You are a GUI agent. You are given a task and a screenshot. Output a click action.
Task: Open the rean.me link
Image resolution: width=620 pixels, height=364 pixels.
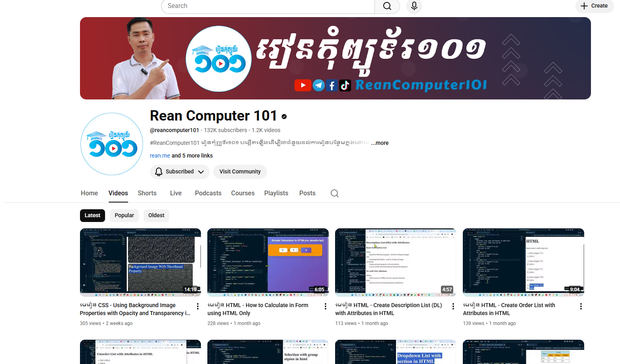160,156
